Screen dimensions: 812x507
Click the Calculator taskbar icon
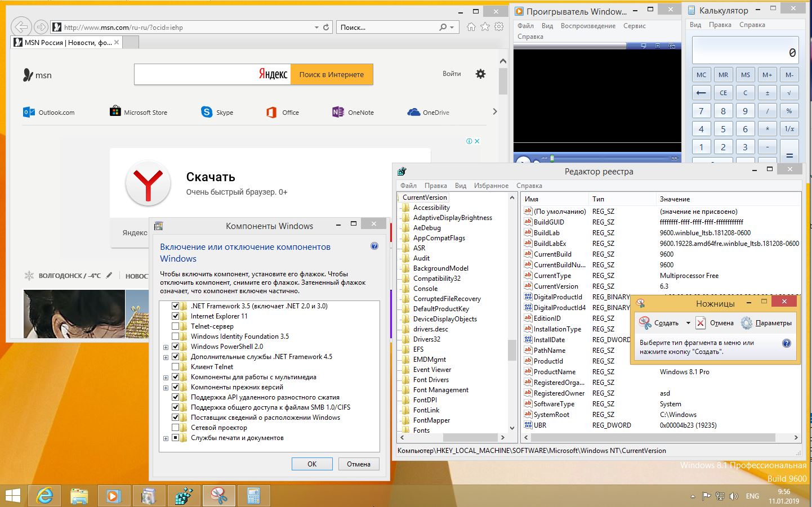tap(253, 496)
